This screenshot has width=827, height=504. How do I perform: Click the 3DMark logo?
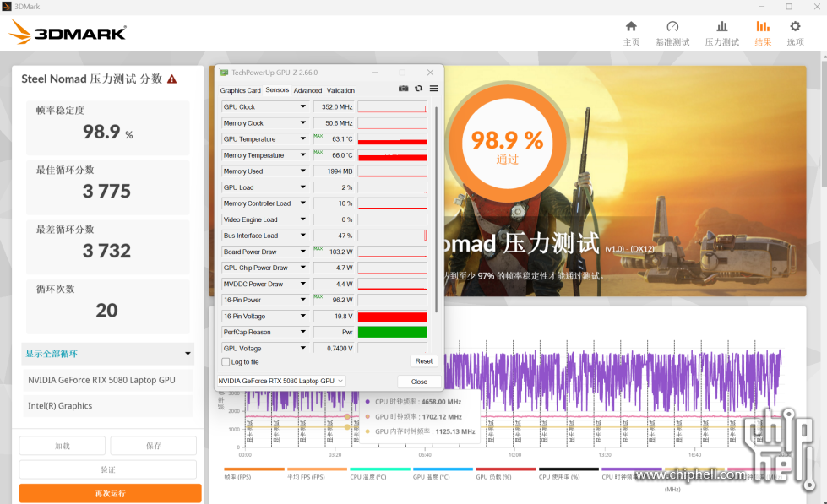[x=68, y=33]
